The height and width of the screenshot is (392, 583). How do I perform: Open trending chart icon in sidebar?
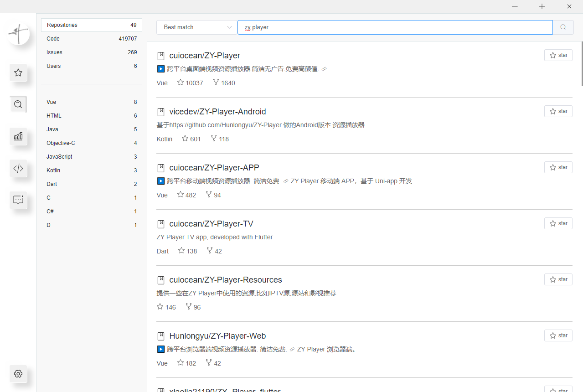click(18, 136)
